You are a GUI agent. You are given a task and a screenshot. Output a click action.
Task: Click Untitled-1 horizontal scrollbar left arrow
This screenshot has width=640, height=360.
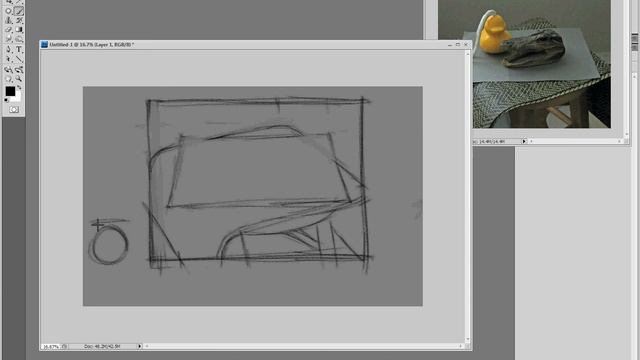[147, 346]
